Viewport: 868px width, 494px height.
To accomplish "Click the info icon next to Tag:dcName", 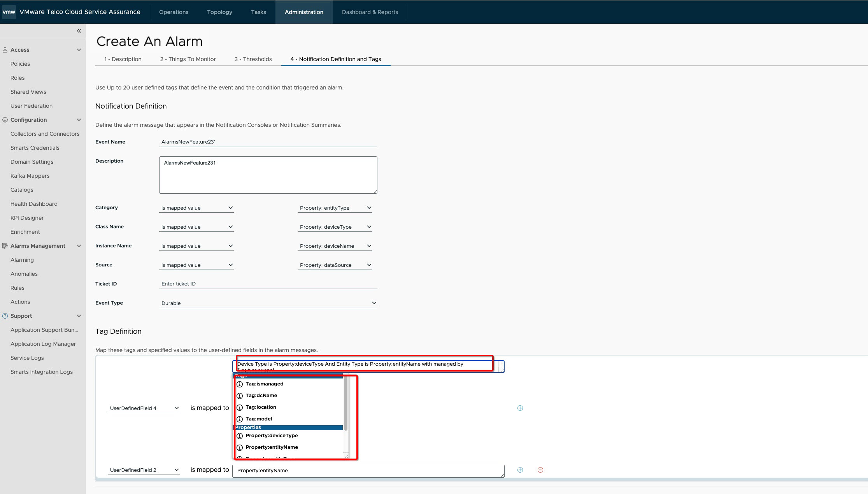I will point(240,395).
